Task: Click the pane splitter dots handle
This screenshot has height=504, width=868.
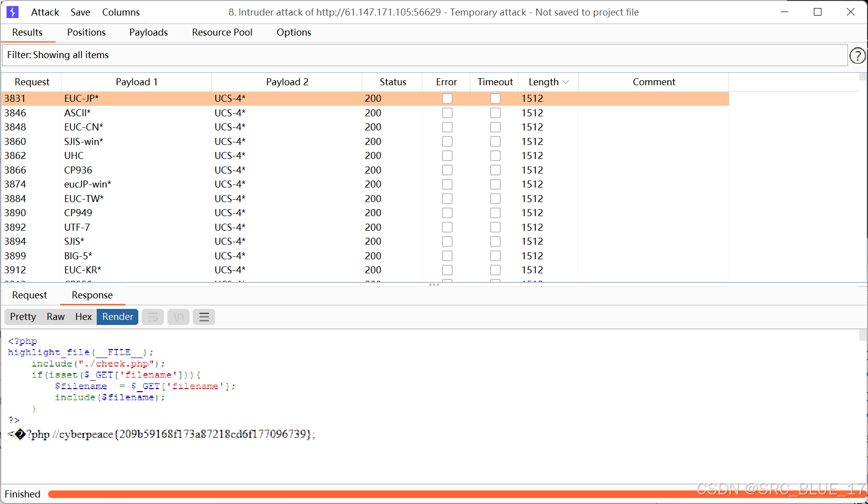Action: click(x=434, y=285)
